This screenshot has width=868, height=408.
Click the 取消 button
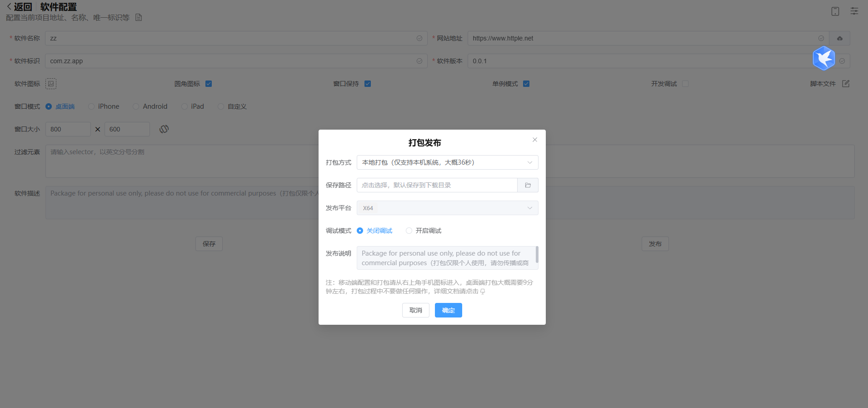point(416,310)
